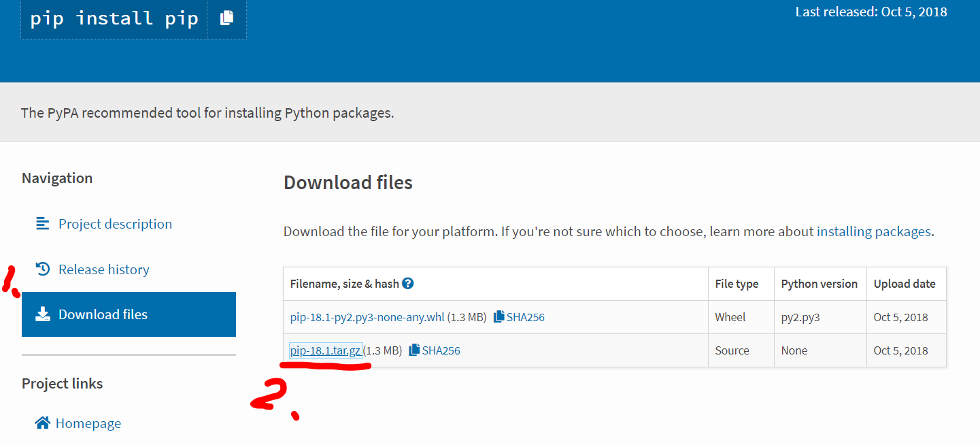Copy SHA256 icon for the tar.gz file
Viewport: 980px width, 445px height.
tap(414, 350)
